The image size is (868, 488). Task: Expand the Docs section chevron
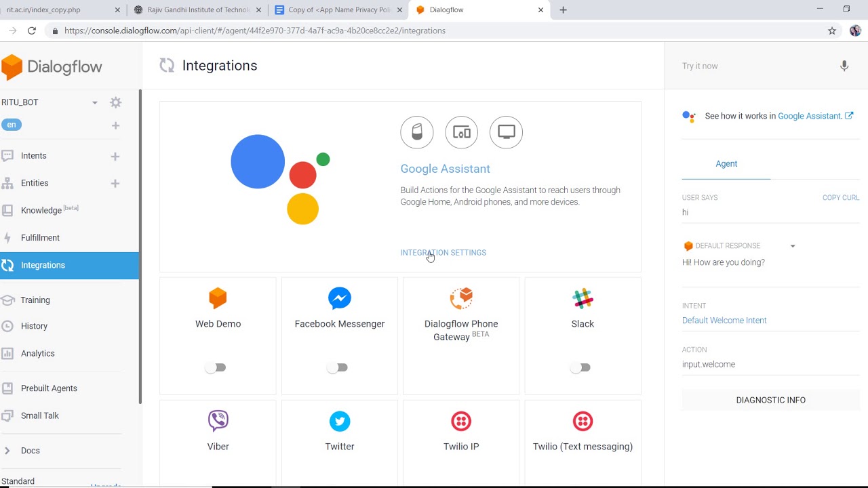(7, 451)
